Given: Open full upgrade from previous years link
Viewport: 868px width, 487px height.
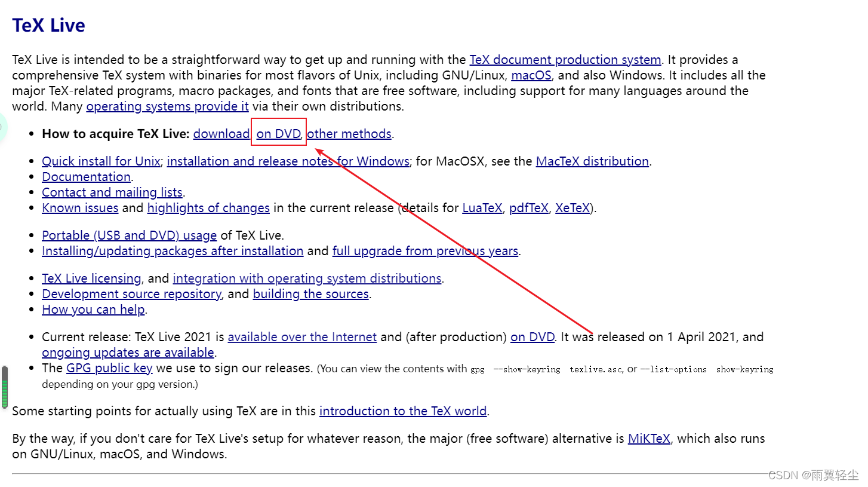Looking at the screenshot, I should pos(425,251).
